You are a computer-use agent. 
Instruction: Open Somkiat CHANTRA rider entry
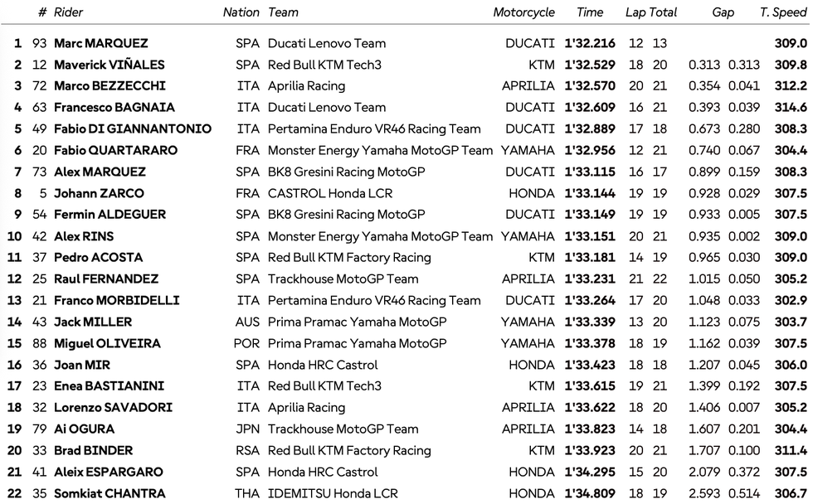110,493
